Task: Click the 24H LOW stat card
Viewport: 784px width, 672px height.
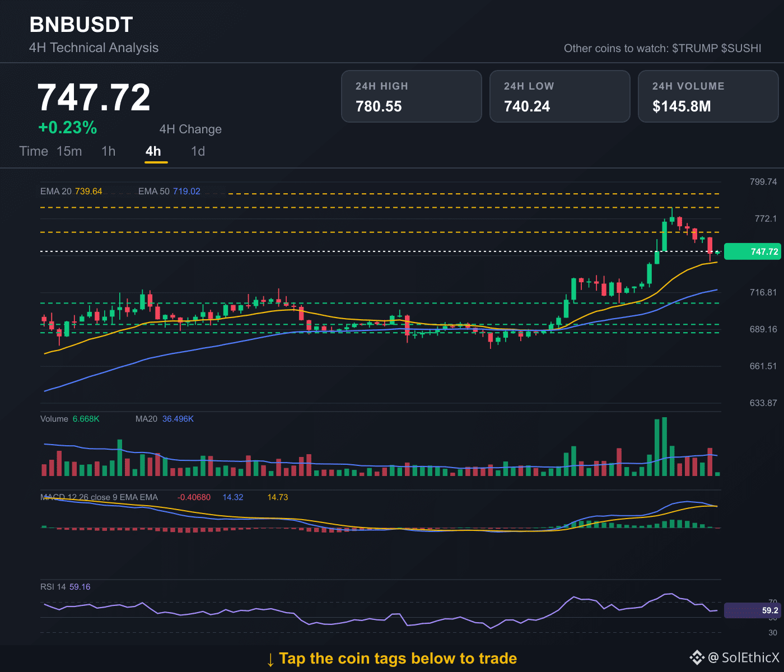Action: tap(560, 96)
